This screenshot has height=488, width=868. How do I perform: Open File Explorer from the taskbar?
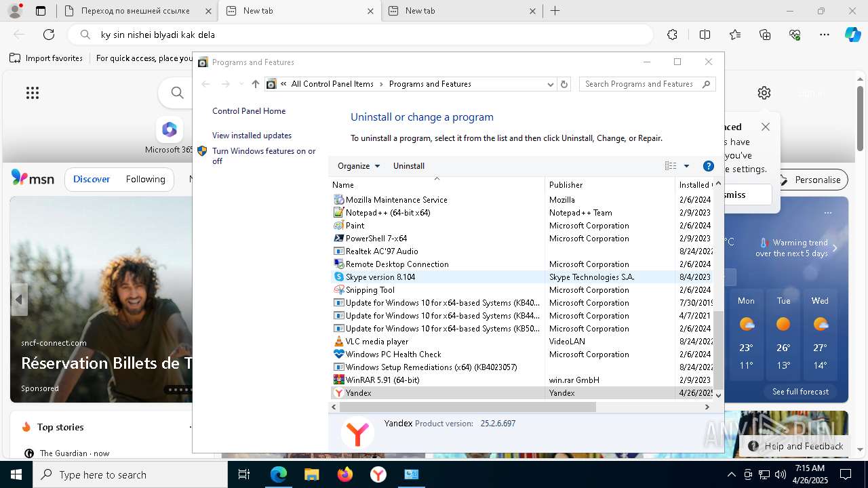point(311,474)
